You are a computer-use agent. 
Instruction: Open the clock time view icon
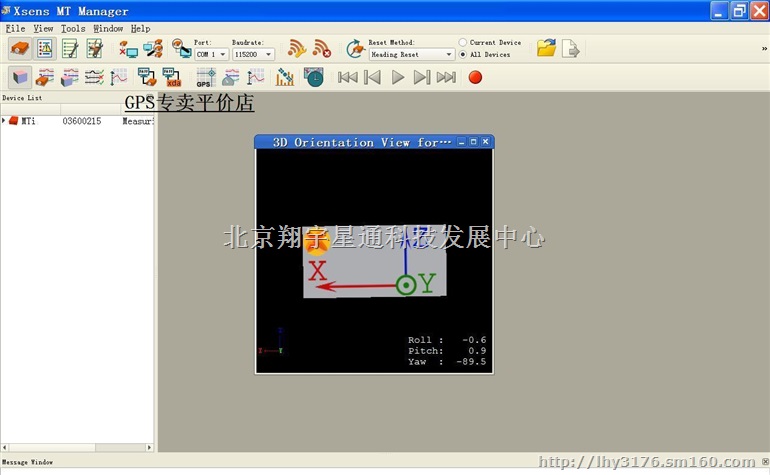[314, 77]
